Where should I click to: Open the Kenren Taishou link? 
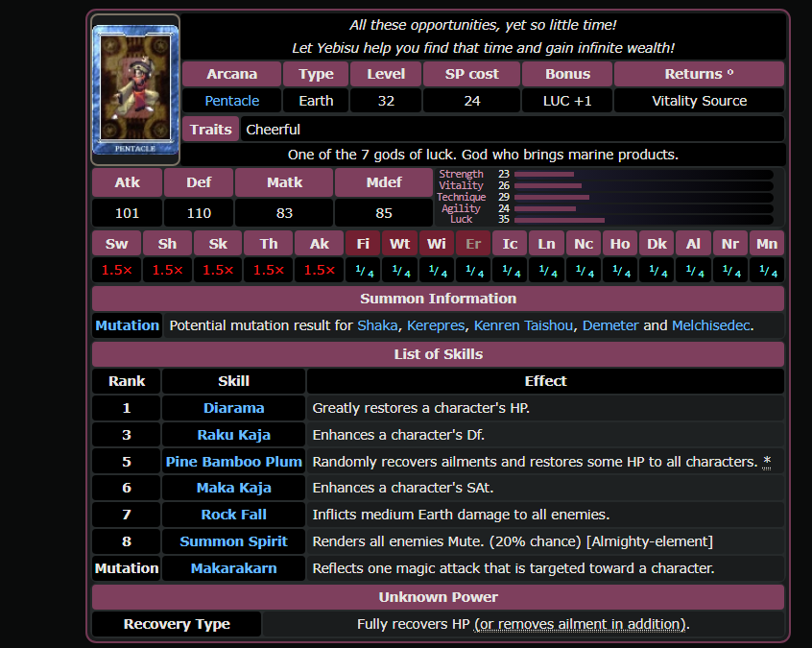pos(523,325)
